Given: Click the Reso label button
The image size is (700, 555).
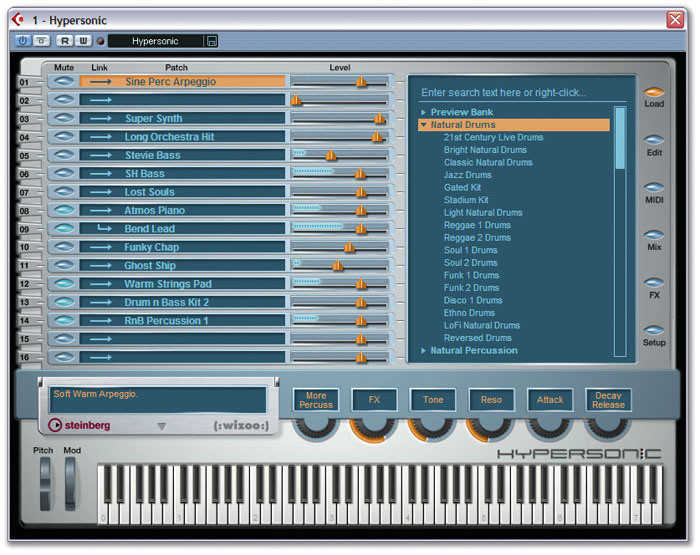Looking at the screenshot, I should pyautogui.click(x=491, y=400).
